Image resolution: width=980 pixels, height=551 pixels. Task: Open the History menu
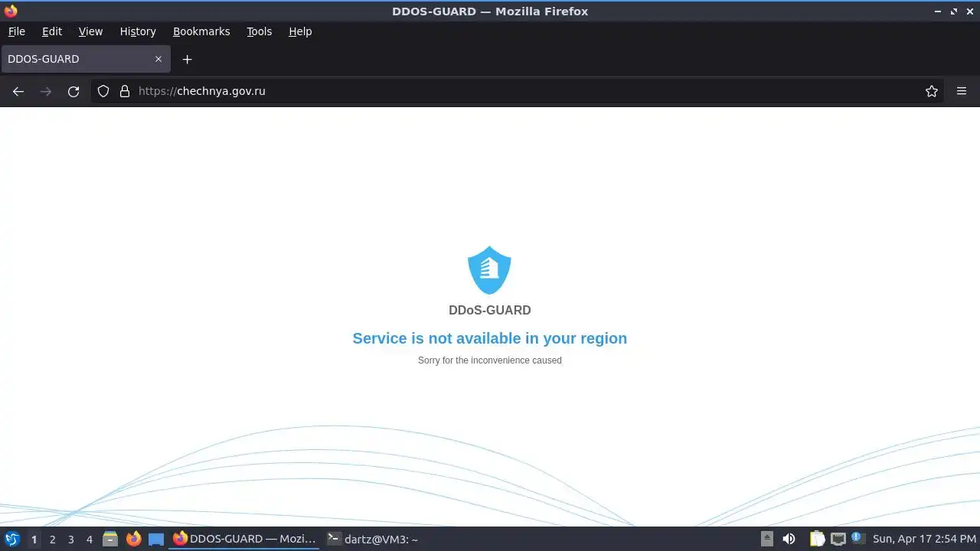[138, 31]
